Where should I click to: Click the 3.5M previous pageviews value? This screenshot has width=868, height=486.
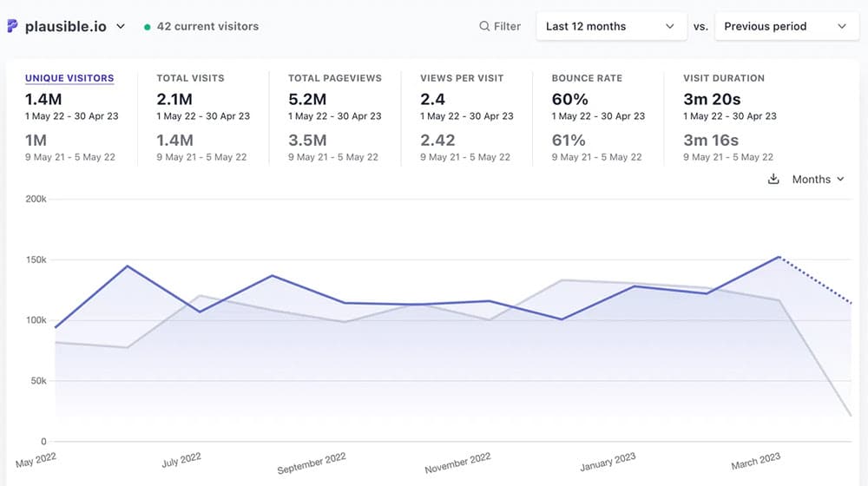pyautogui.click(x=307, y=140)
